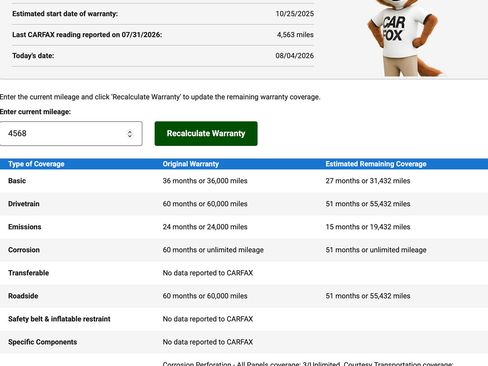This screenshot has height=366, width=488.
Task: Select Specific Components' 'No data reported' text
Action: pos(208,342)
